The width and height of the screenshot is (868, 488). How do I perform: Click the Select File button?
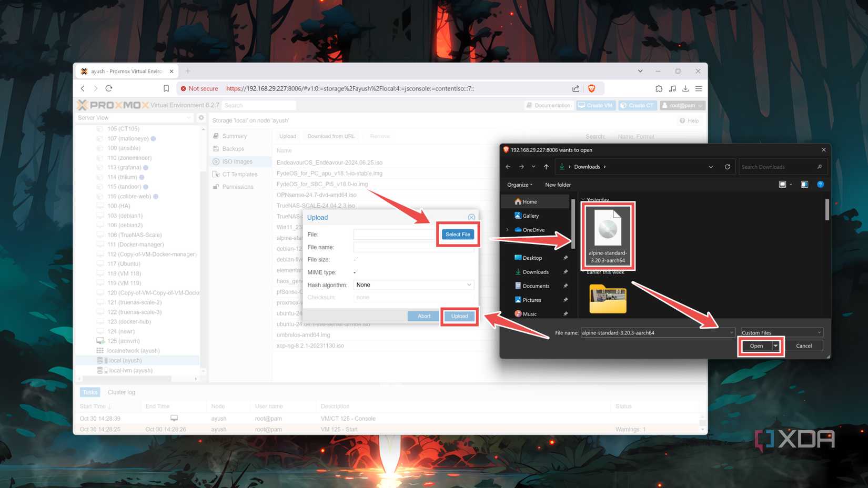(x=457, y=234)
